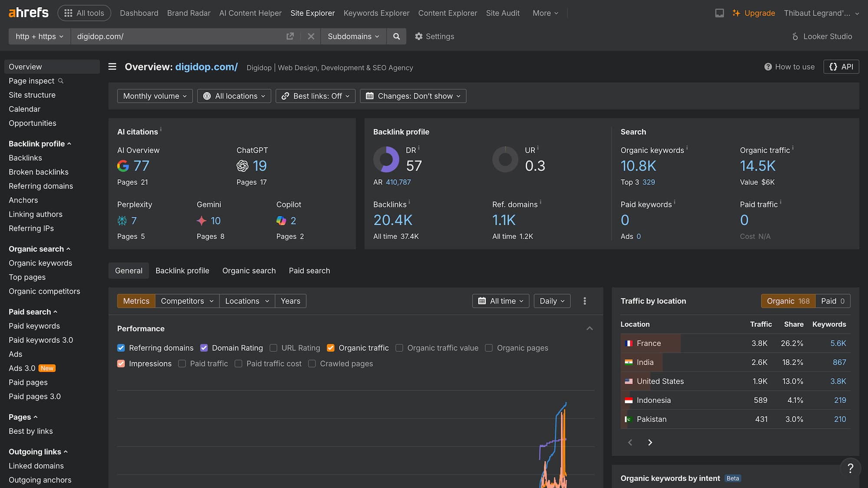Click the 20.4K Backlinks value
Image resolution: width=868 pixels, height=488 pixels.
[393, 220]
